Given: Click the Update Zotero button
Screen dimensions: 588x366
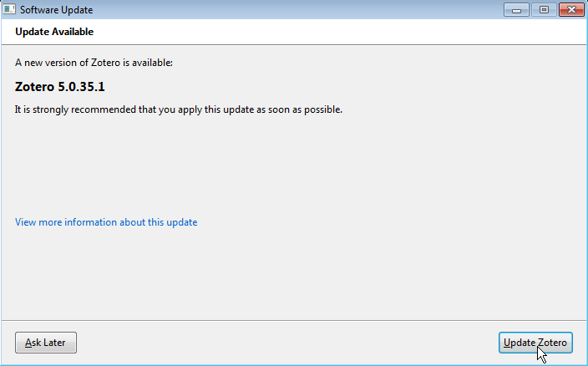Looking at the screenshot, I should coord(535,343).
